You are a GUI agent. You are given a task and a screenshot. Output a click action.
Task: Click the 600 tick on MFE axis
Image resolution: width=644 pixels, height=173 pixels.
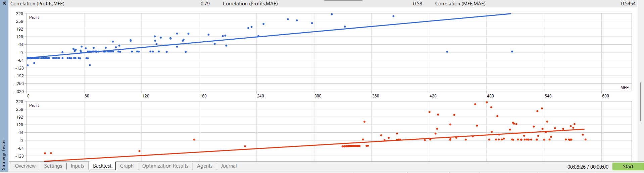[605, 96]
